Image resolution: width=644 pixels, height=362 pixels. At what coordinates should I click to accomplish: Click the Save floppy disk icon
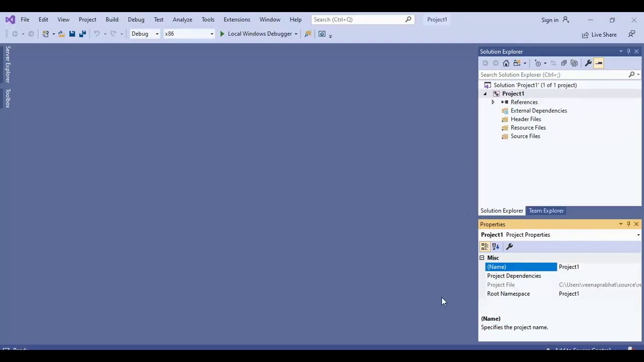[x=72, y=34]
